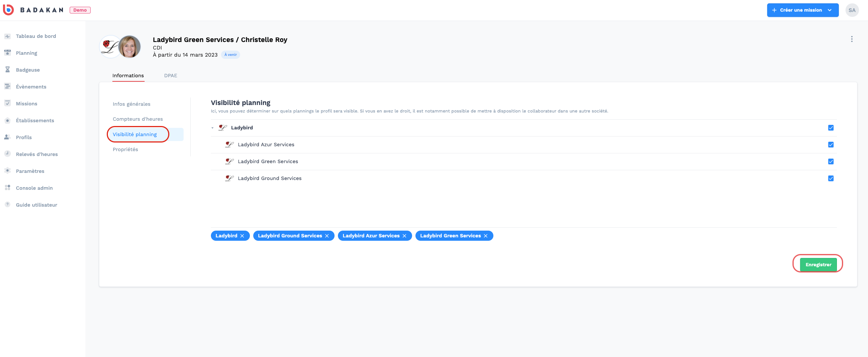The width and height of the screenshot is (868, 357).
Task: Remove the Ladybird tag
Action: click(x=242, y=236)
